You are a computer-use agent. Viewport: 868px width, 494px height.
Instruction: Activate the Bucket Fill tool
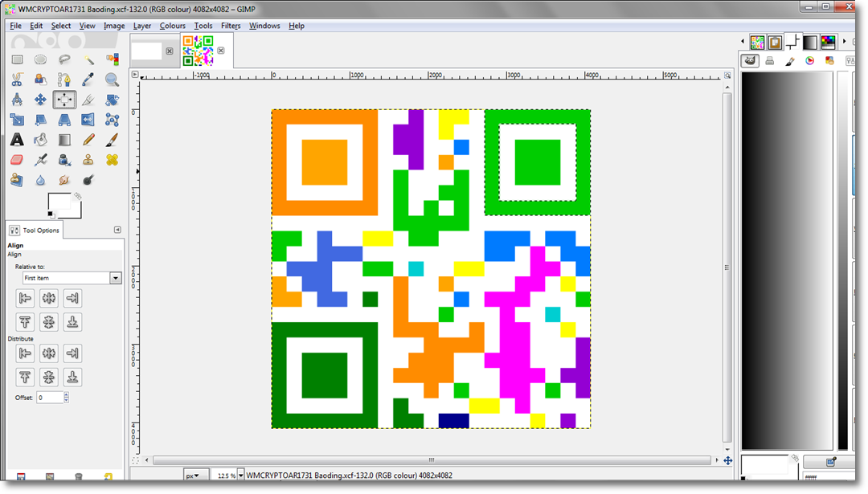coord(40,140)
